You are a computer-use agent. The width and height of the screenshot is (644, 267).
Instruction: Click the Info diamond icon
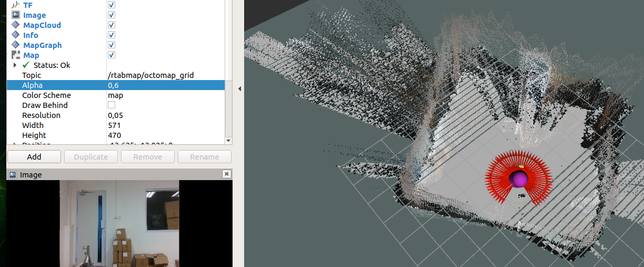coord(15,35)
